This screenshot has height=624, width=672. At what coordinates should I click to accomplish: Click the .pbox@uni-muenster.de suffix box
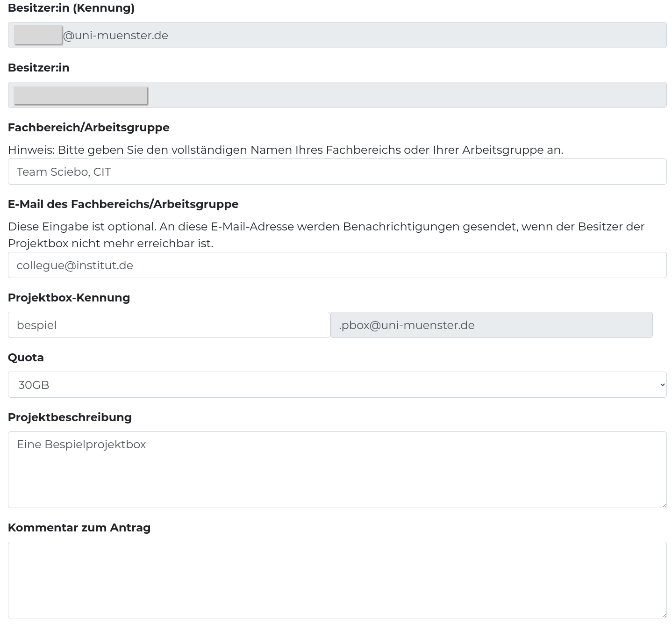[491, 325]
